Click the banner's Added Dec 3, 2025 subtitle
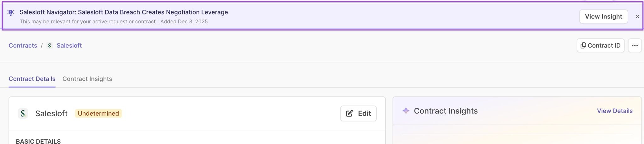The height and width of the screenshot is (144, 644). click(x=184, y=22)
